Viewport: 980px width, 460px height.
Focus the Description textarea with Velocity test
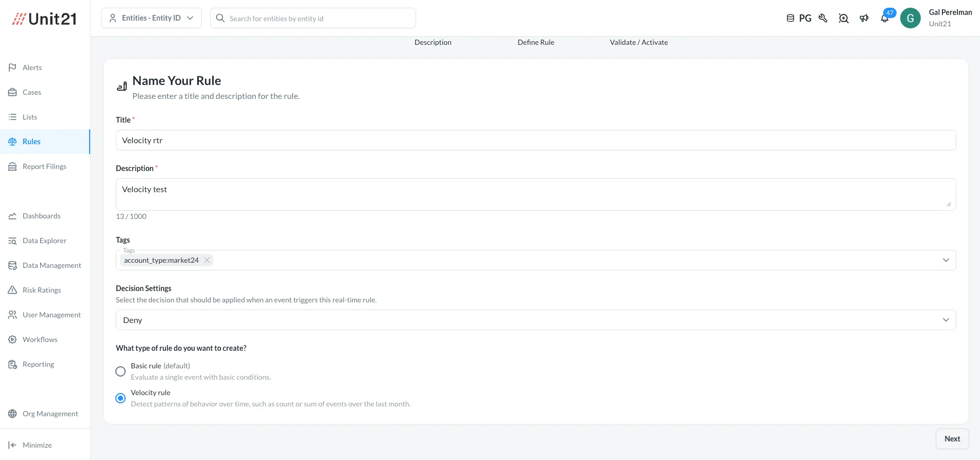(x=536, y=194)
